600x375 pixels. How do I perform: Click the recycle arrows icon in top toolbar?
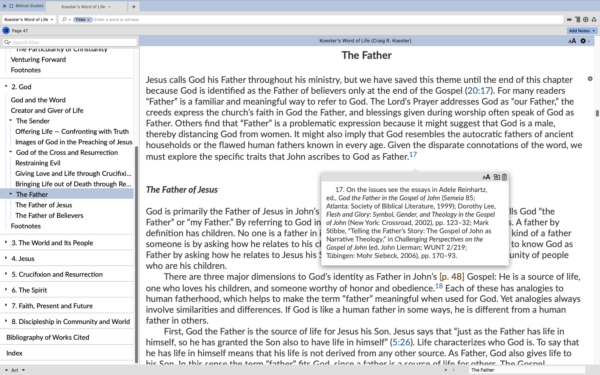point(594,19)
